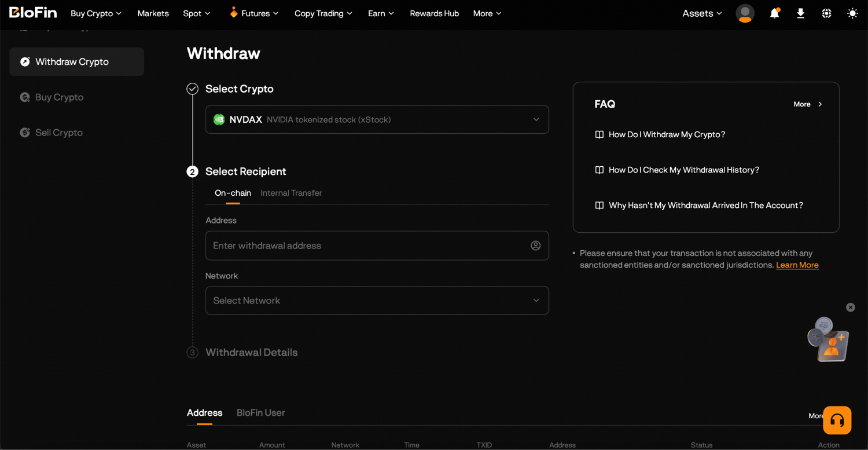Click the withdrawal address input field
Screen dimensions: 868x450
click(377, 246)
